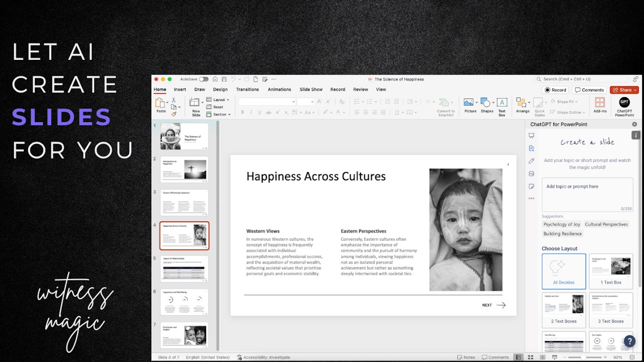The height and width of the screenshot is (362, 644).
Task: Choose the 2 Text Boxes layout
Action: click(563, 310)
